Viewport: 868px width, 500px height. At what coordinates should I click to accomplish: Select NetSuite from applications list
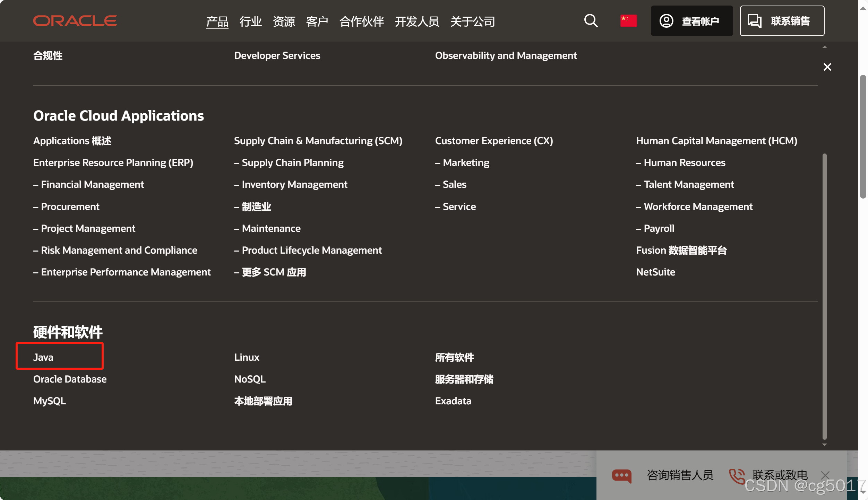click(655, 272)
